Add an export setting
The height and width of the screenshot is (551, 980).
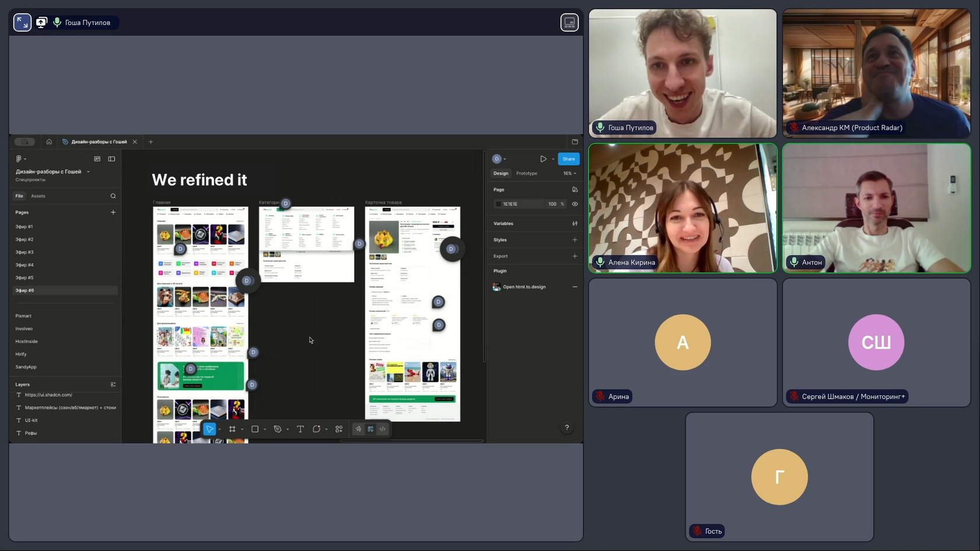(x=575, y=256)
